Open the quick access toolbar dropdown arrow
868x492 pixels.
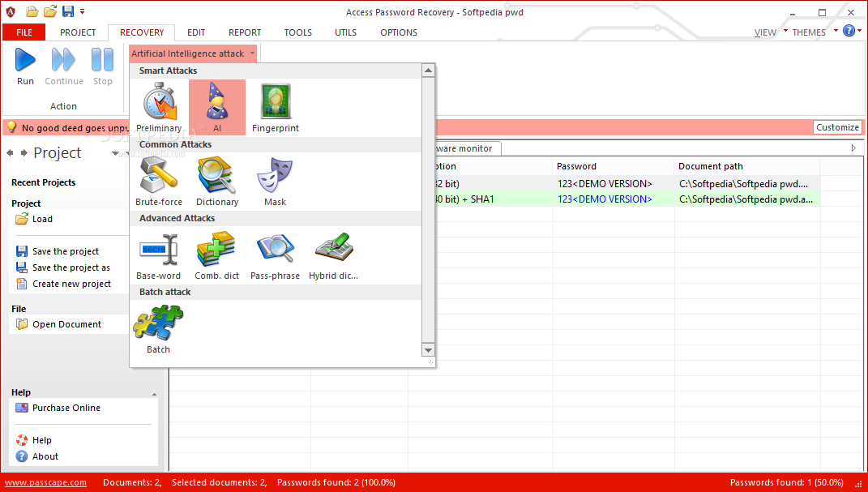click(x=82, y=11)
